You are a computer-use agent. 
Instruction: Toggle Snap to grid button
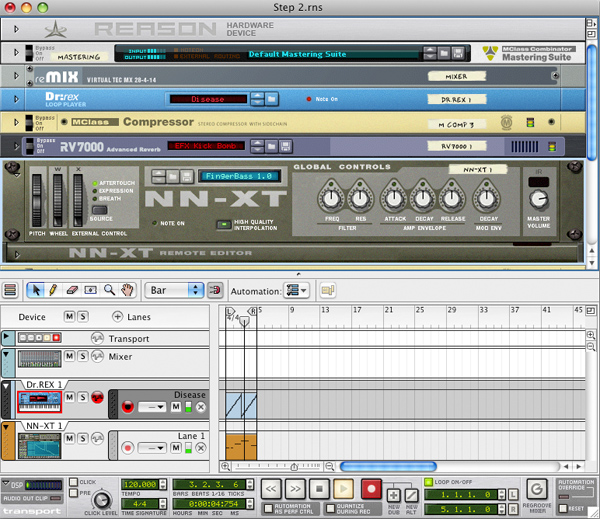tap(215, 290)
